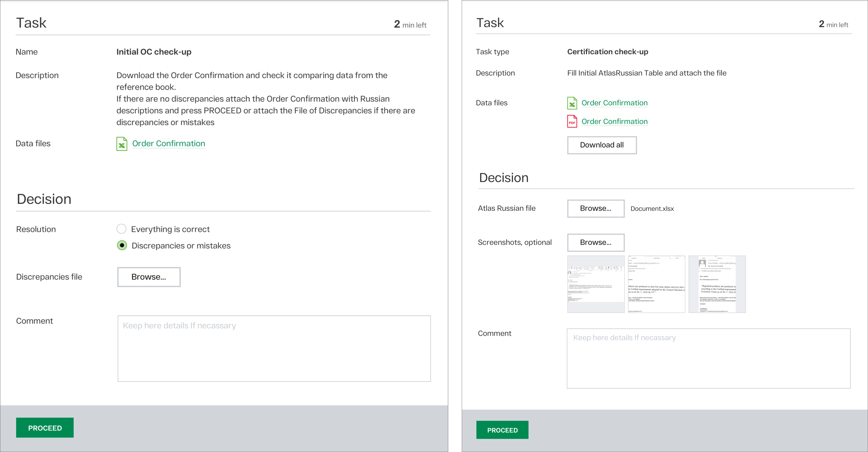Screen dimensions: 868x452
Task: Click the attached Document.xlsx filename
Action: pos(652,209)
